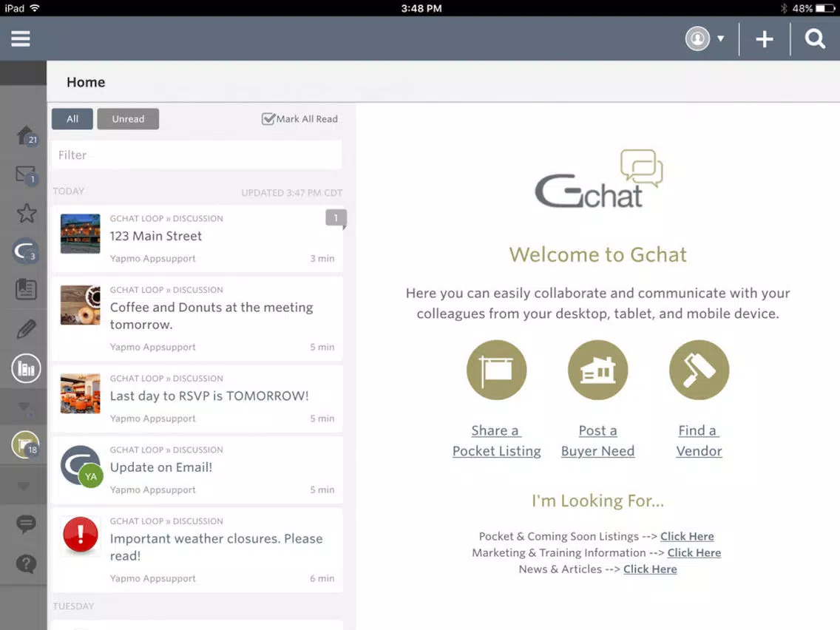This screenshot has width=840, height=630.
Task: Tap the battery indicator in status bar
Action: point(825,8)
